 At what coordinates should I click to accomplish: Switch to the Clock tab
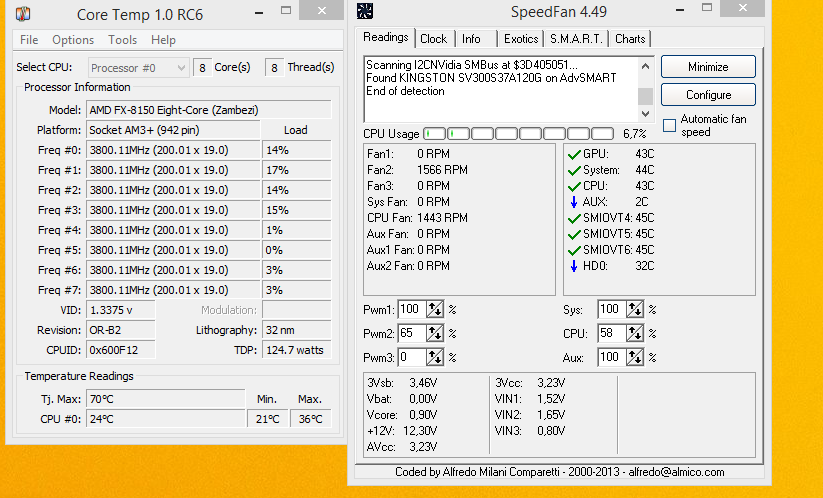click(434, 39)
